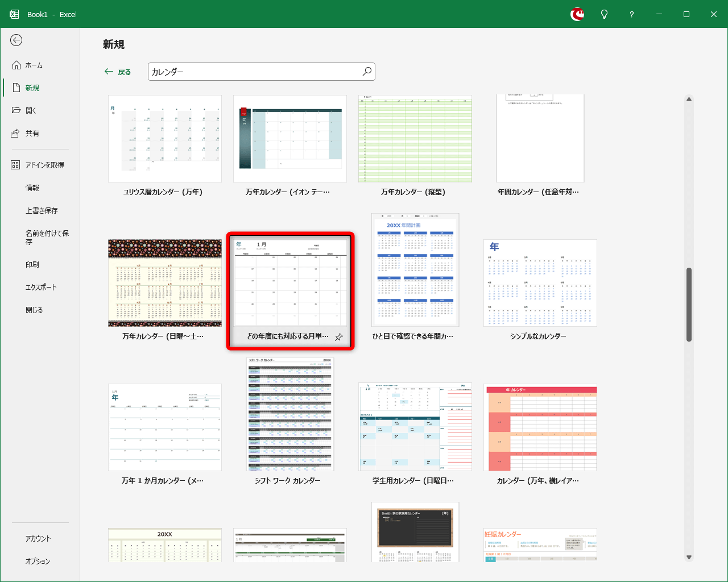
Task: Select the Smith 家の家族用カレンダー chalkboard template
Action: click(x=415, y=533)
